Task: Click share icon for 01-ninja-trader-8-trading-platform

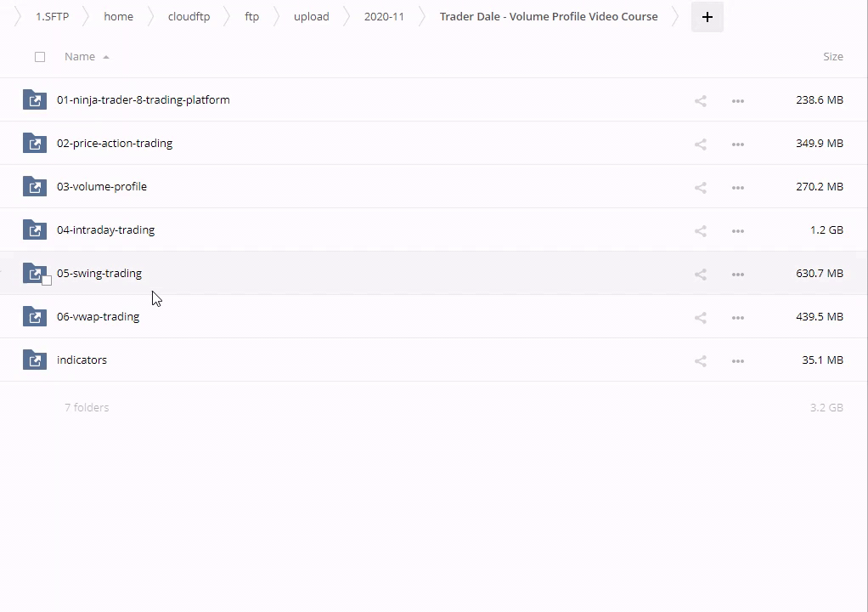Action: (x=700, y=100)
